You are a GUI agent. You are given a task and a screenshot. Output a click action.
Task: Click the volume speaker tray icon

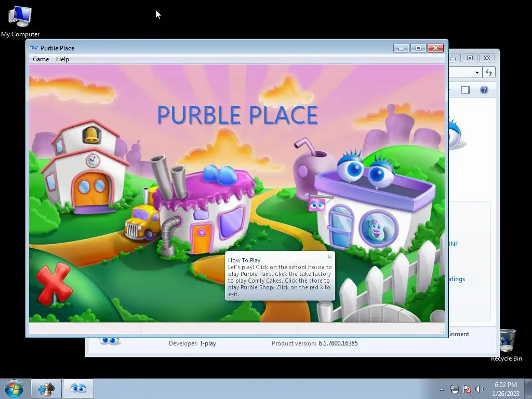480,389
